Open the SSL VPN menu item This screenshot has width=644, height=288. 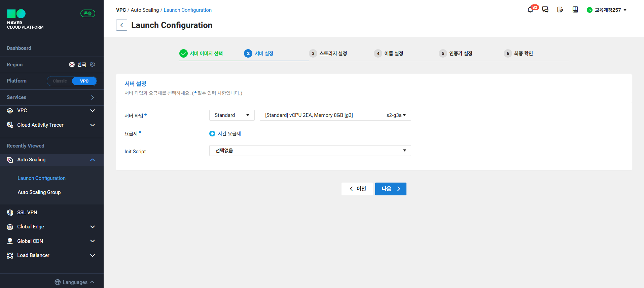click(27, 213)
